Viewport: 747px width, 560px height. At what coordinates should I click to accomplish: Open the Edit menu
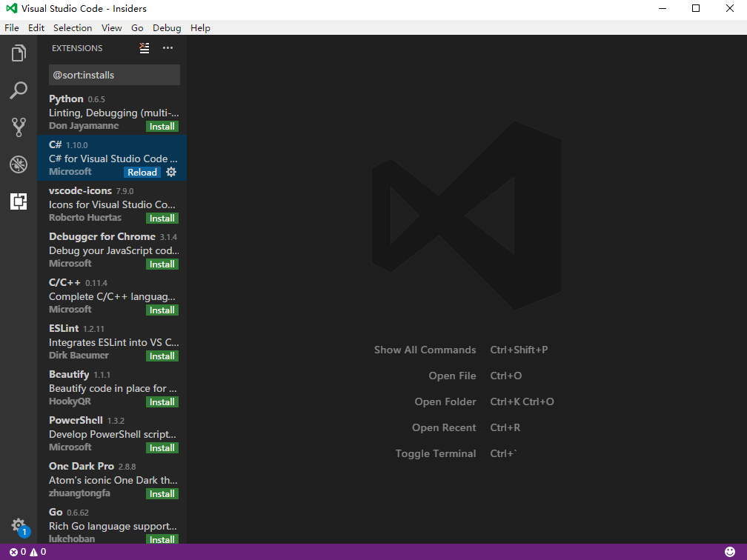point(36,27)
